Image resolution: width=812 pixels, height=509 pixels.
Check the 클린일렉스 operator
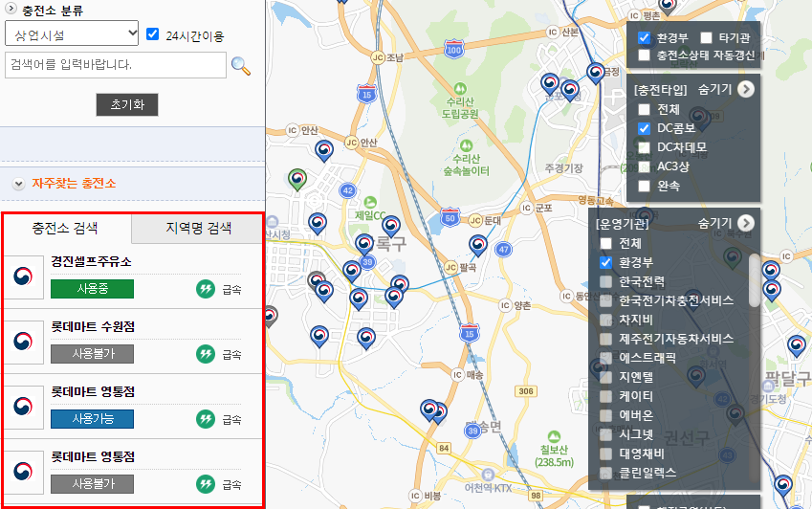605,473
